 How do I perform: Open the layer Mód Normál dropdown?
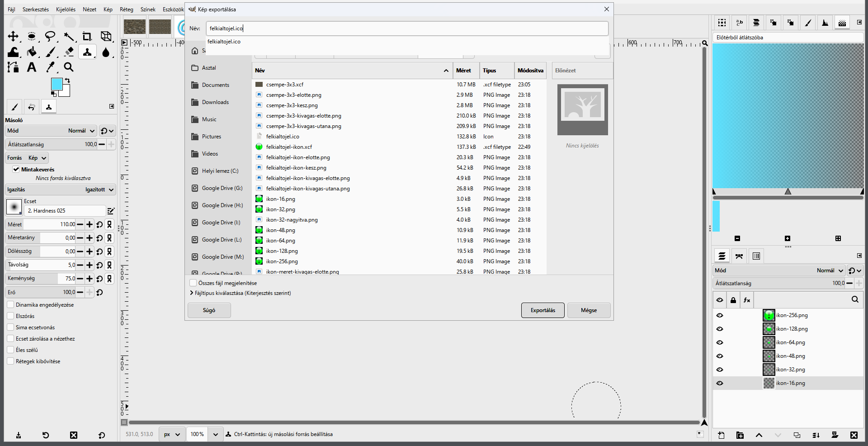coord(779,270)
